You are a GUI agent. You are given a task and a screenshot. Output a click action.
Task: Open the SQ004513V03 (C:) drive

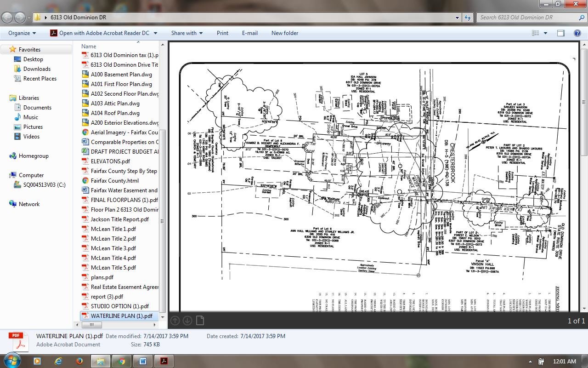pos(44,185)
